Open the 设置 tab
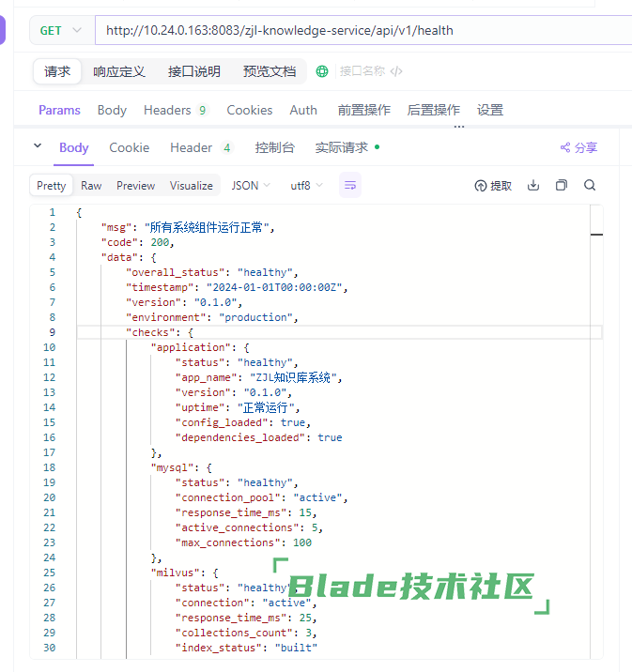Image resolution: width=632 pixels, height=672 pixels. coord(490,110)
